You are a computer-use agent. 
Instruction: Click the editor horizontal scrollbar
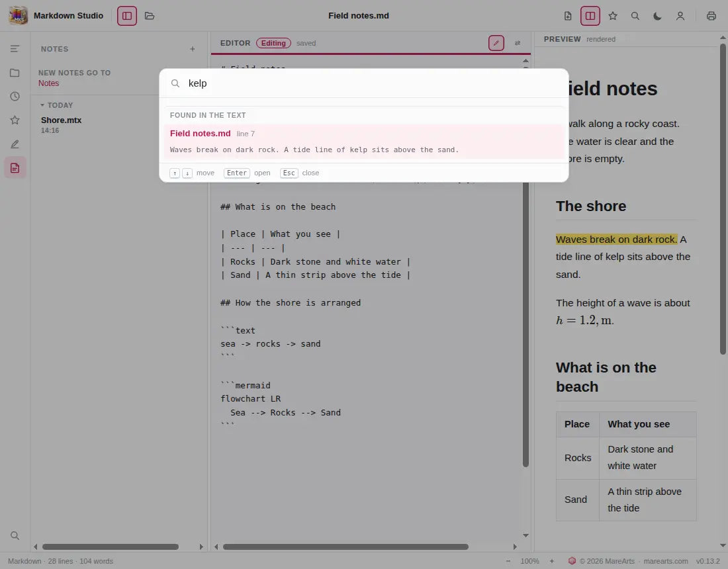pyautogui.click(x=345, y=547)
